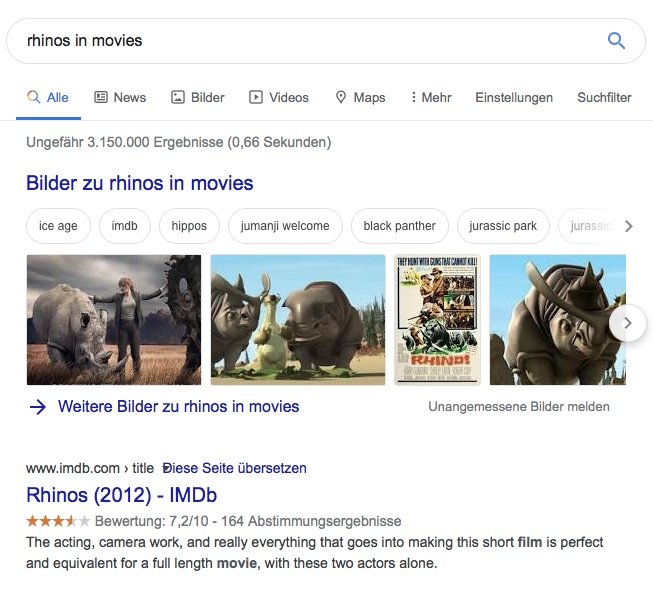Select the Alle tab

click(48, 97)
